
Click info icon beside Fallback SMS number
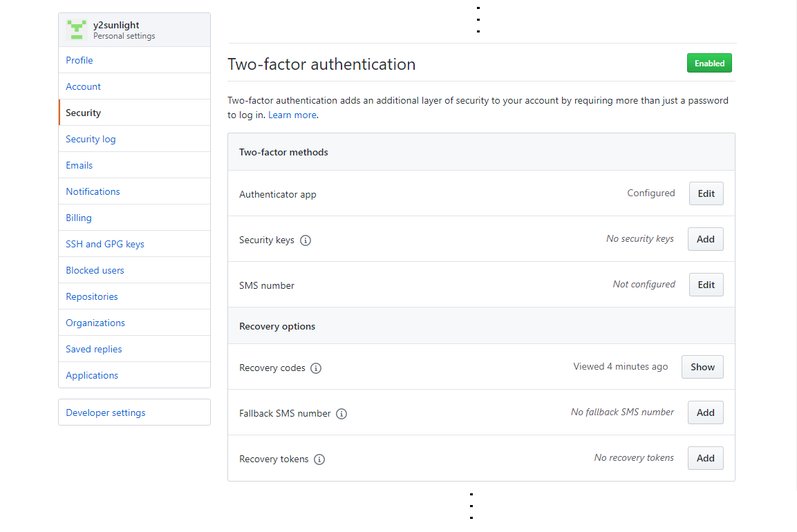click(x=341, y=414)
